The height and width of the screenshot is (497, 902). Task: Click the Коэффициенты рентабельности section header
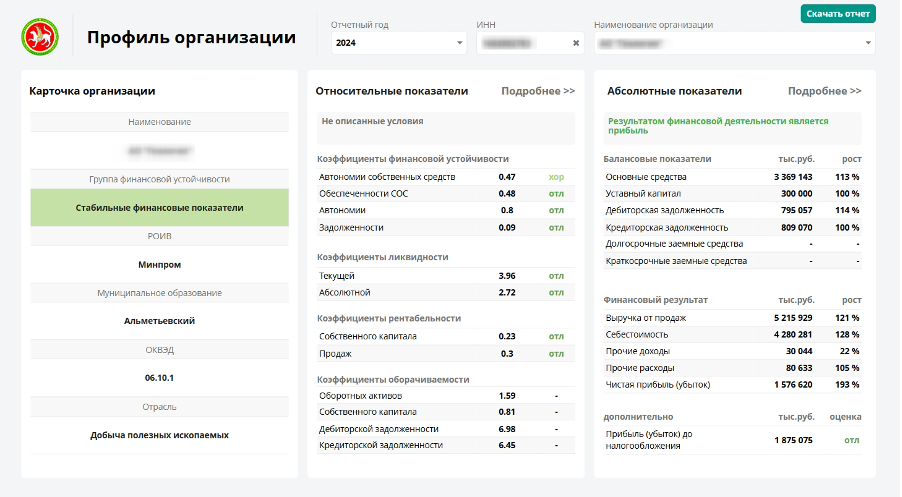tap(389, 318)
